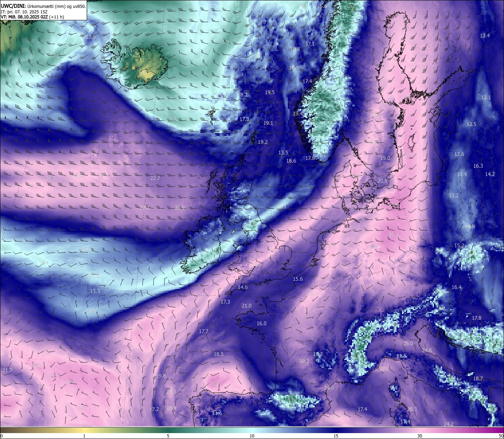504x439 pixels.
Task: Click the 14.6 value in the English Channel
Action: pos(243,287)
